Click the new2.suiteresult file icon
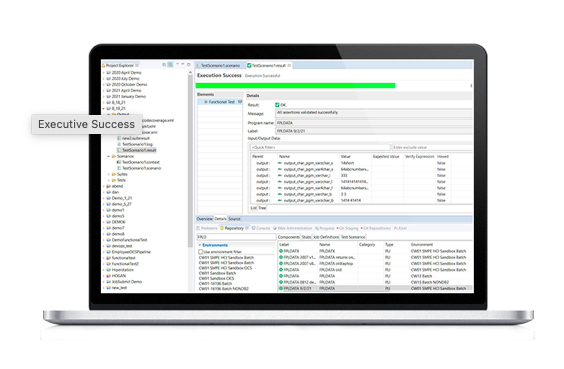 pyautogui.click(x=119, y=138)
